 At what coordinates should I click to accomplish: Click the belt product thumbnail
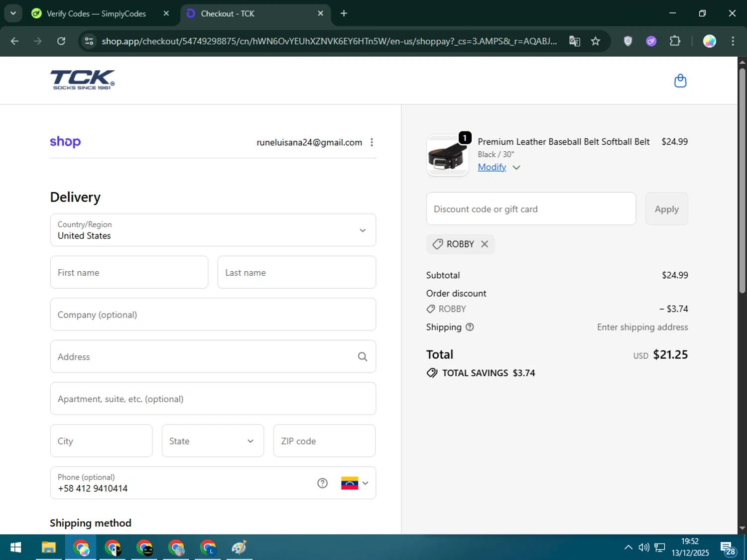(x=447, y=155)
